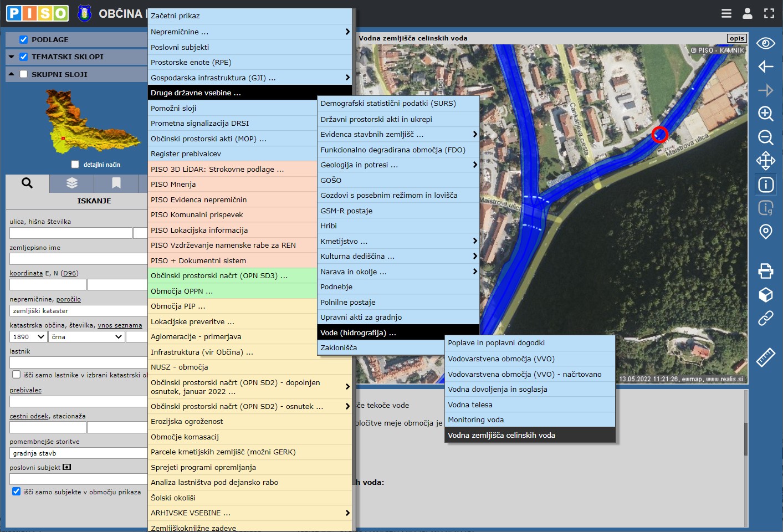
Task: Collapse the TEMATSKI SKLOPI section arrow
Action: pos(11,57)
